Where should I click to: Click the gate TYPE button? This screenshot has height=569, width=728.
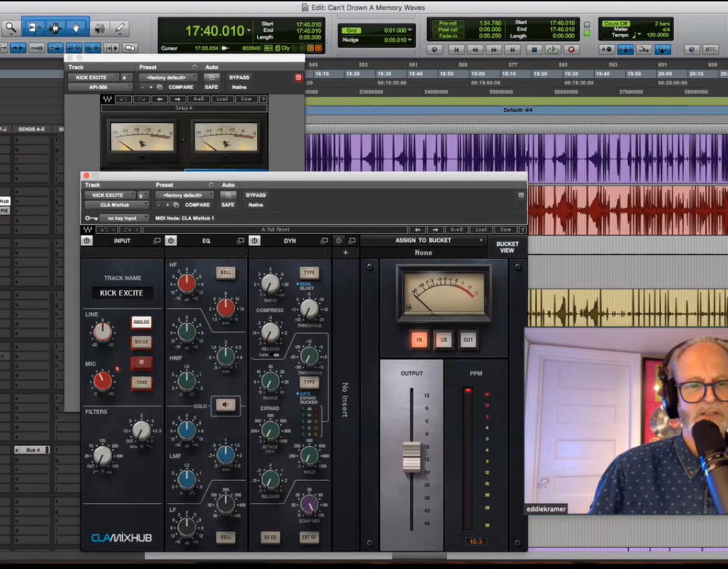tap(309, 382)
